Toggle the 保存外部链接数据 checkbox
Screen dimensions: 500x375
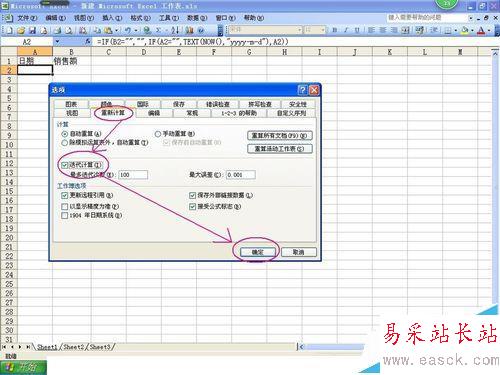click(x=192, y=195)
